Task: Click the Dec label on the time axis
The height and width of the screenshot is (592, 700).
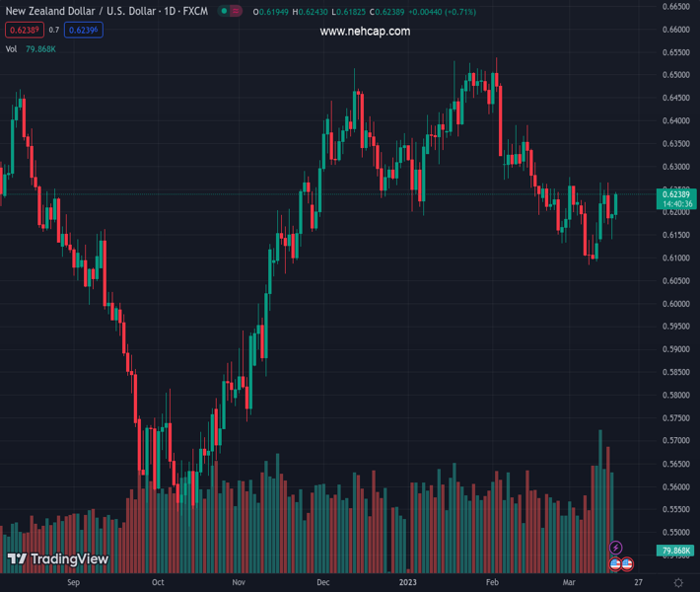Action: pos(324,582)
